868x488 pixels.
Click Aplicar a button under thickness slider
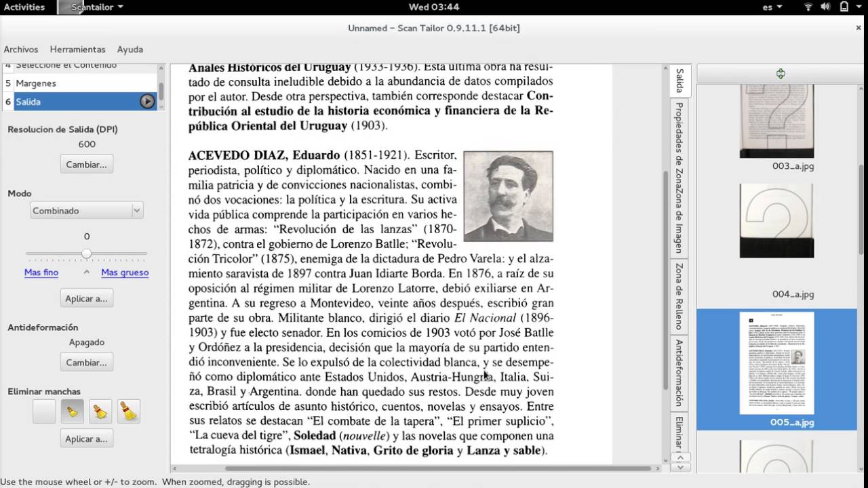[x=86, y=298]
